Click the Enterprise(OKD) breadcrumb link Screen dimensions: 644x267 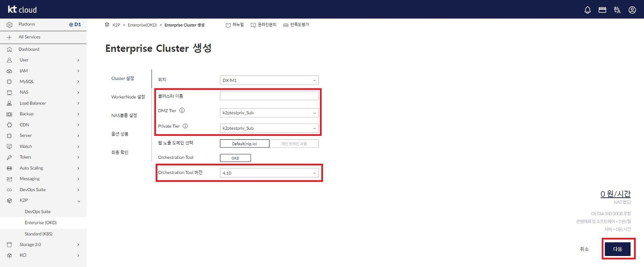141,25
